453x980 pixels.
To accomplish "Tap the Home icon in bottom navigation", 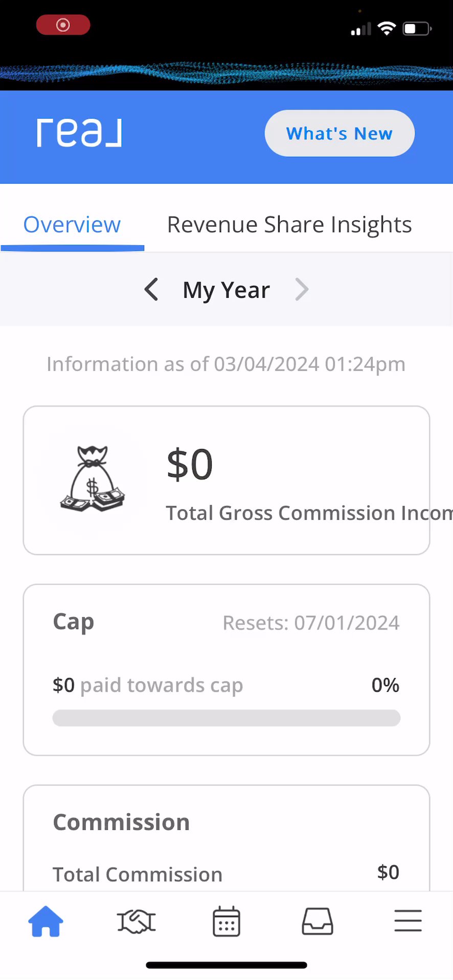I will [46, 921].
